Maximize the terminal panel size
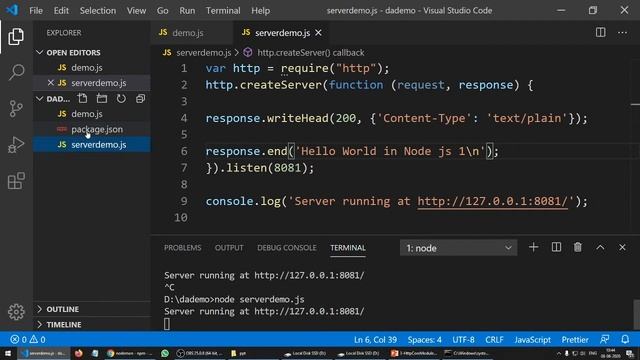The height and width of the screenshot is (360, 640). click(600, 247)
